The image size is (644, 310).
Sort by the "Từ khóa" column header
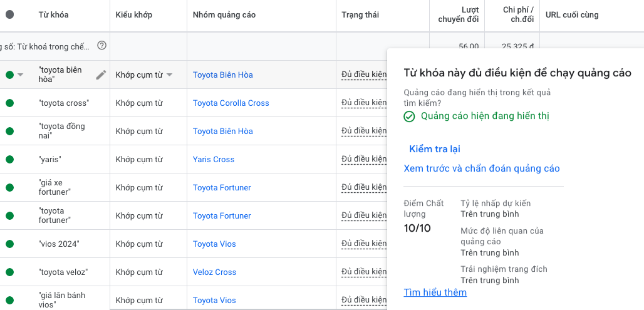click(53, 15)
